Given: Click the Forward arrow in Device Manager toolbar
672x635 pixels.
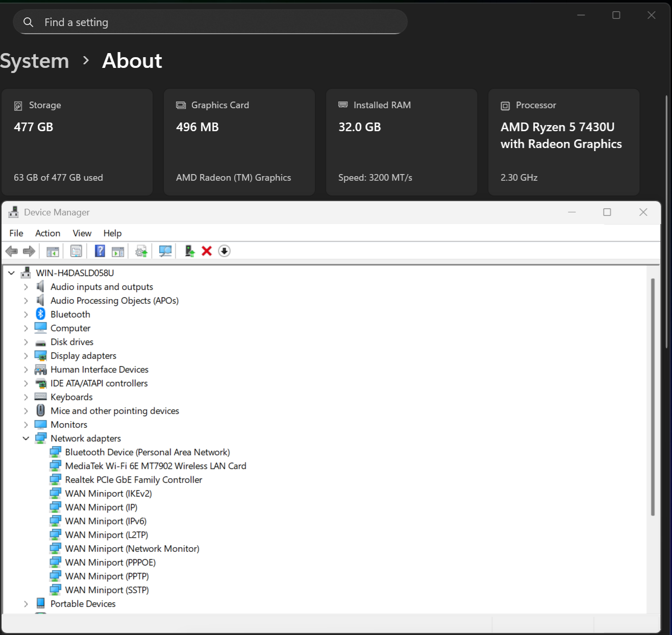Looking at the screenshot, I should point(29,251).
